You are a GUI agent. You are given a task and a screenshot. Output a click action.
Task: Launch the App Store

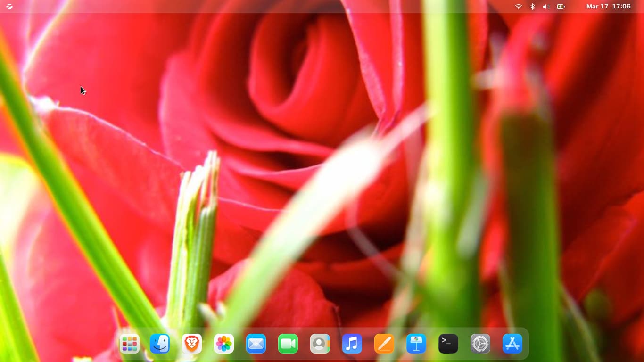coord(512,344)
